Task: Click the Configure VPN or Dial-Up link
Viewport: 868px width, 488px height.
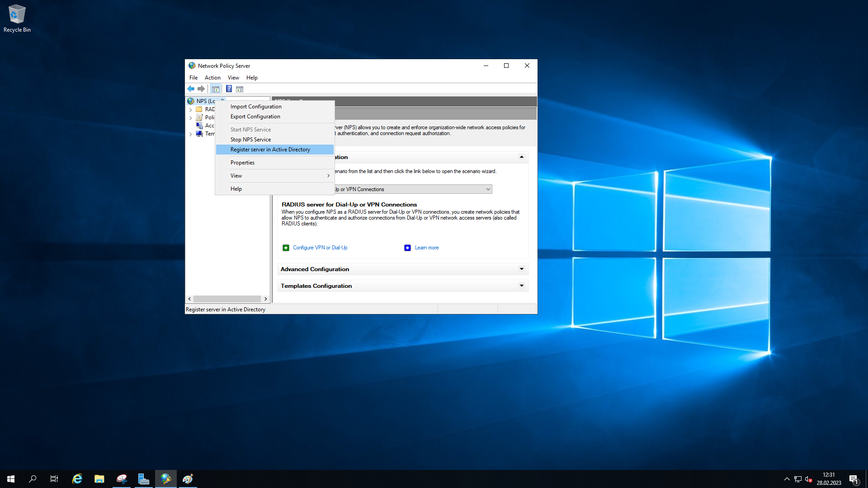Action: click(320, 248)
